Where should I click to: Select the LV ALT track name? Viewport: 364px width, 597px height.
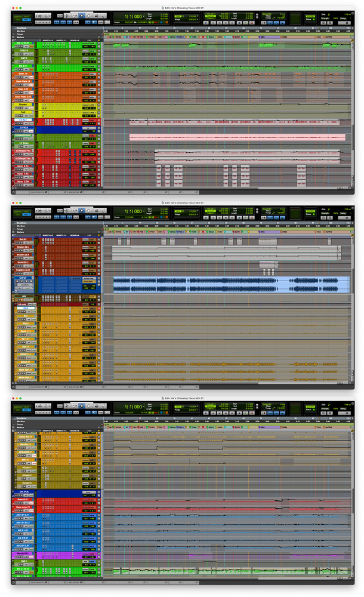23,119
